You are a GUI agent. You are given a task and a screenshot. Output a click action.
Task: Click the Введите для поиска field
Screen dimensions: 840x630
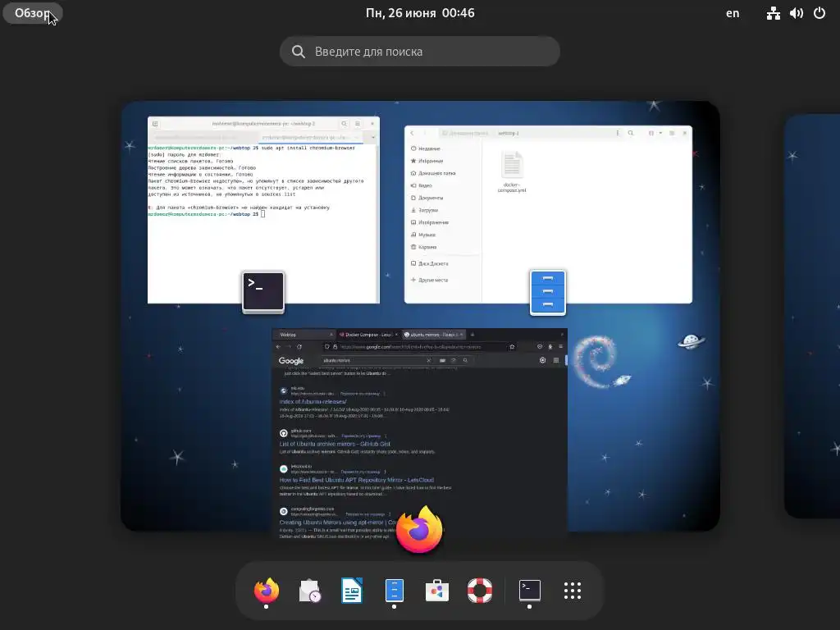click(420, 52)
